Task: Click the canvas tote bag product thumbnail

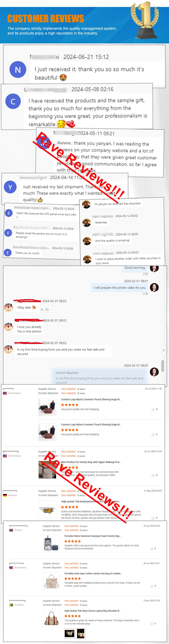Action: (51, 581)
